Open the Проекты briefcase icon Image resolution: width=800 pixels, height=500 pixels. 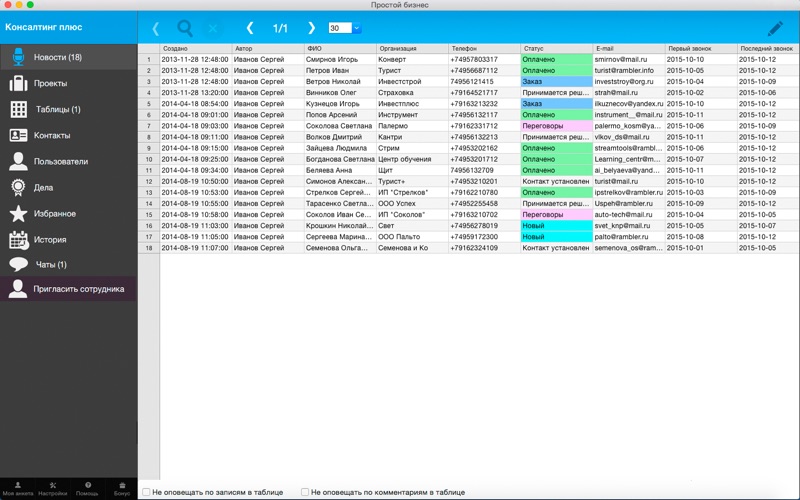18,83
